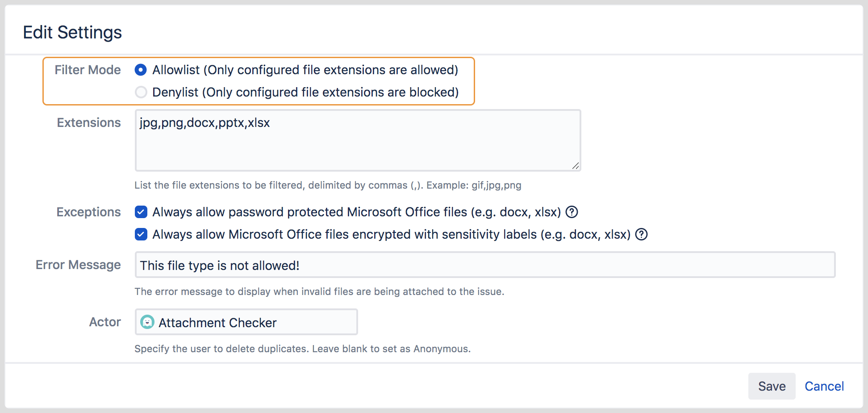The height and width of the screenshot is (413, 868).
Task: Select the Denylist radio button
Action: click(141, 92)
